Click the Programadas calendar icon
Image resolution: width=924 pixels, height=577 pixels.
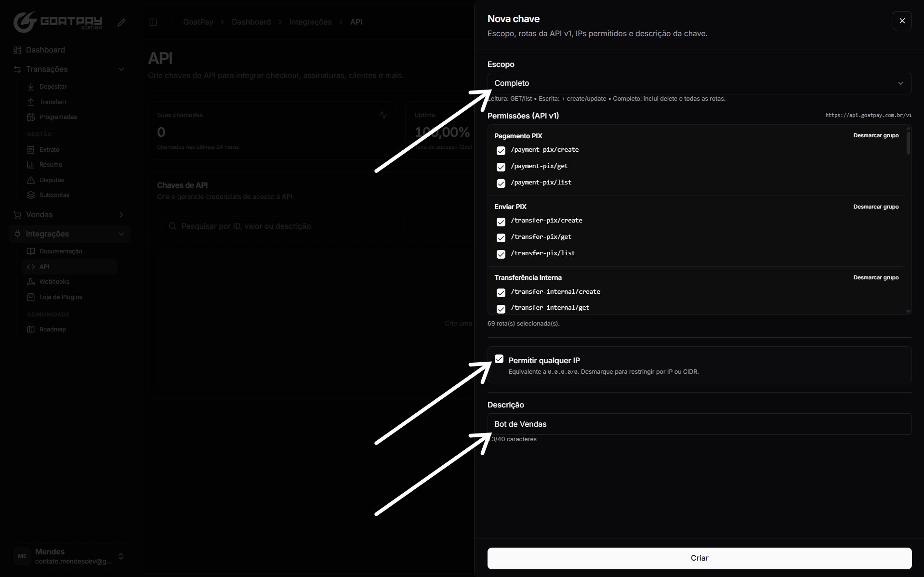(x=31, y=117)
